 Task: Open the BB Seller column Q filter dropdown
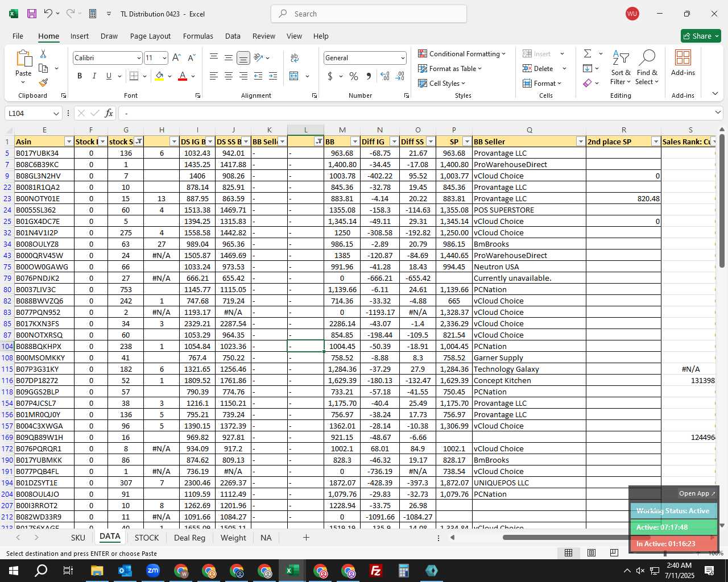click(581, 142)
